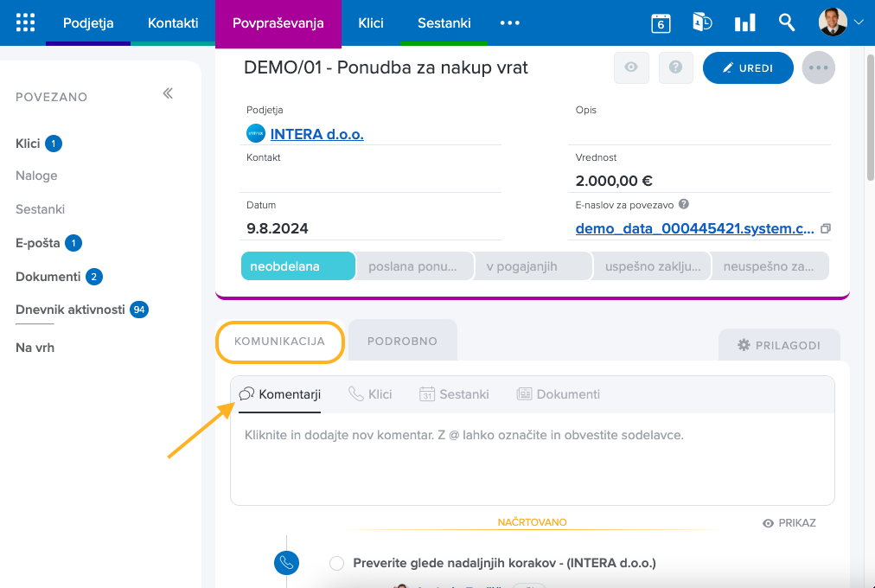
Task: Click the blue phone call timeline icon
Action: [x=286, y=563]
